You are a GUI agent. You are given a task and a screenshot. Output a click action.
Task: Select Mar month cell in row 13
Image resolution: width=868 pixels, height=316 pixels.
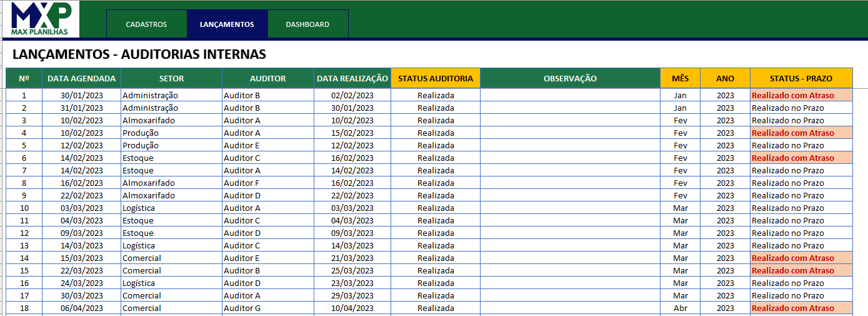pyautogui.click(x=681, y=245)
